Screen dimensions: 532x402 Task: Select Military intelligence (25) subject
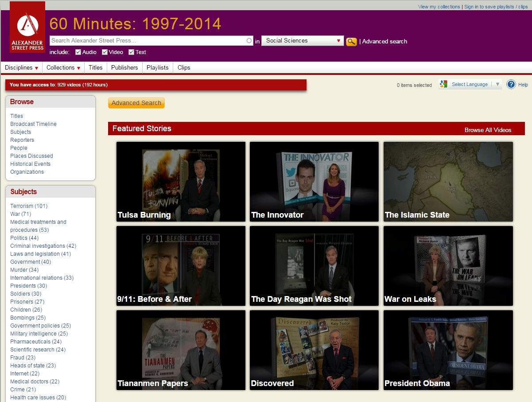click(39, 334)
